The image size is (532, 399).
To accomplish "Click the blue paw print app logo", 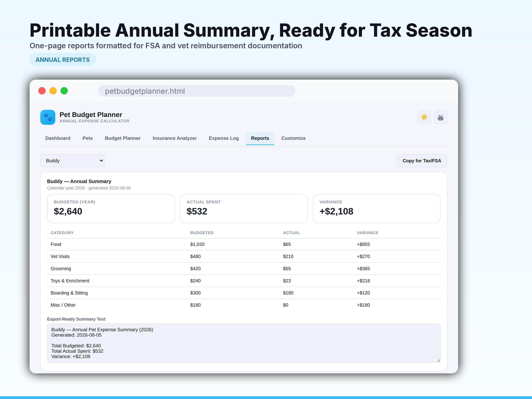I will pos(48,117).
